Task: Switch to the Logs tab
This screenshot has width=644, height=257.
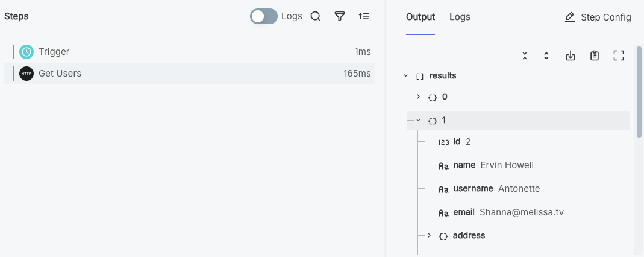Action: 460,17
